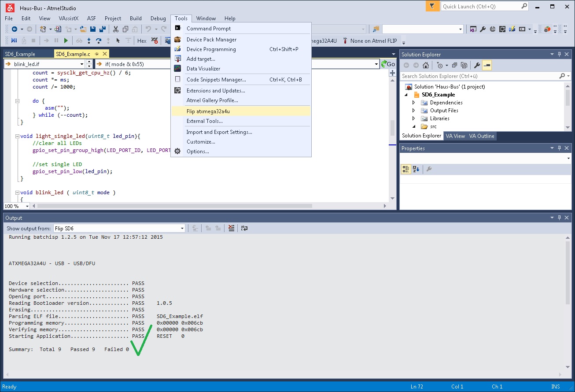This screenshot has height=392, width=575.
Task: Open Data Visualizer from Tools menu
Action: [241, 69]
